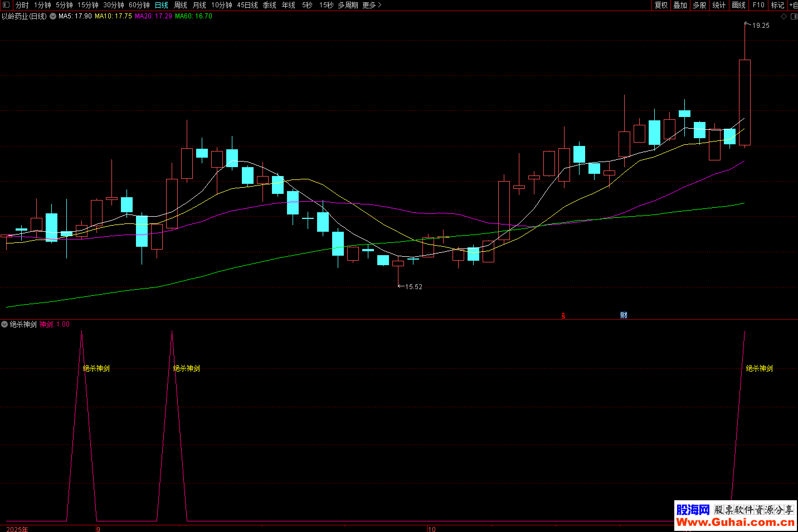The width and height of the screenshot is (798, 532).
Task: Click the 2025年 timeline label
Action: 17,529
